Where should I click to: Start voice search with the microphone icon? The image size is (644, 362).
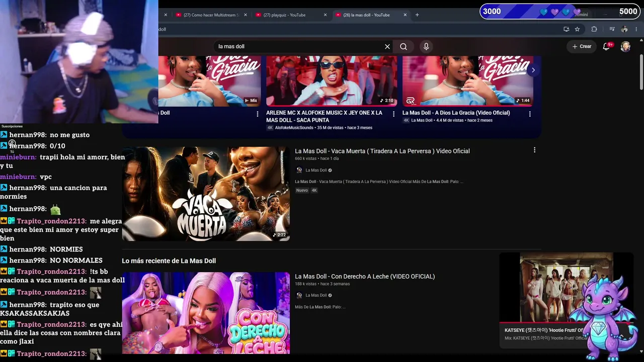coord(426,46)
